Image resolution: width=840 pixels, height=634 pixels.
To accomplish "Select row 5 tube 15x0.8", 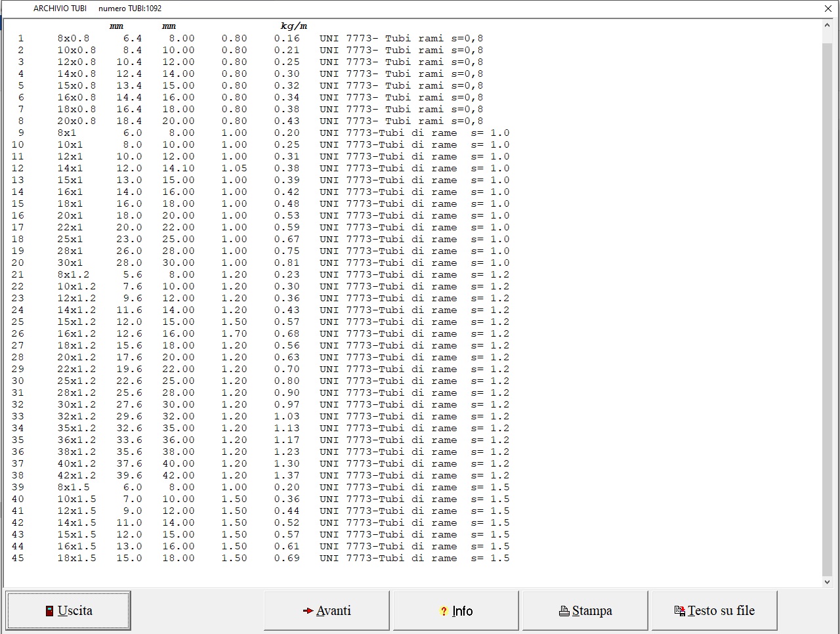I will tap(251, 85).
